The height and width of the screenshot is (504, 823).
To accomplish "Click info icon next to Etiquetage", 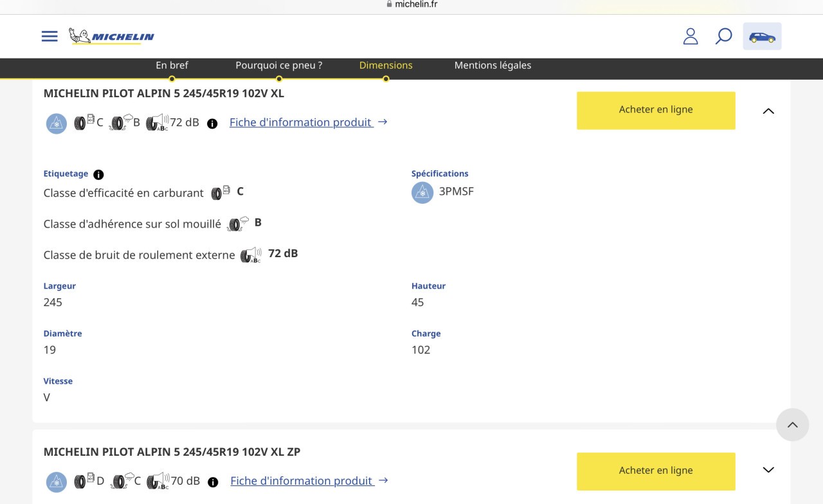I will [98, 174].
